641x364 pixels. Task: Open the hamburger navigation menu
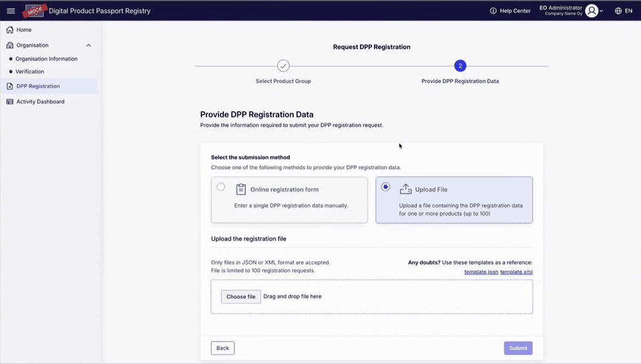click(x=11, y=11)
